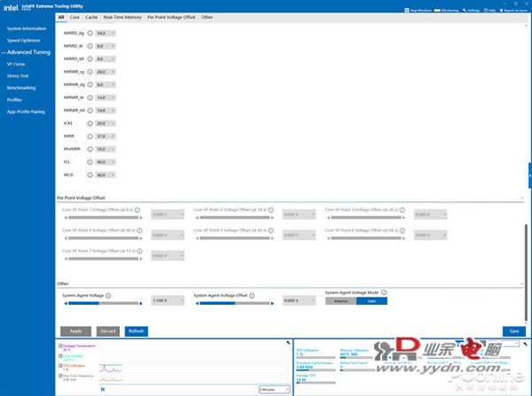Click the info icon next to tWRWR_sg
Screen dimensions: 532x396
(90, 72)
